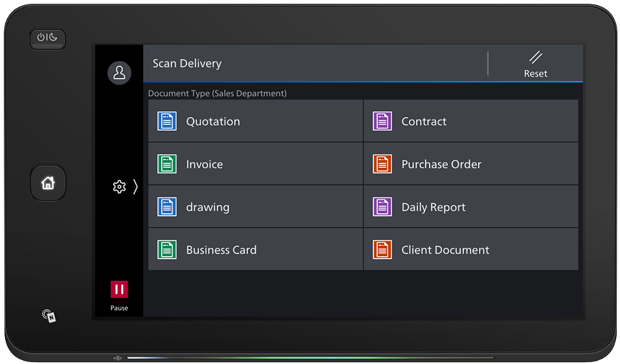Tap the green Invoice document icon

[x=167, y=164]
